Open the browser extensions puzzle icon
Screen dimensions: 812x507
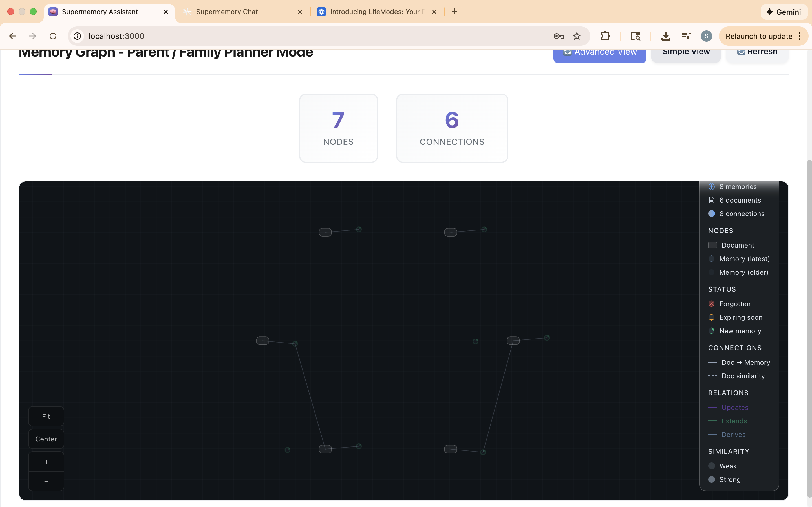click(x=605, y=36)
